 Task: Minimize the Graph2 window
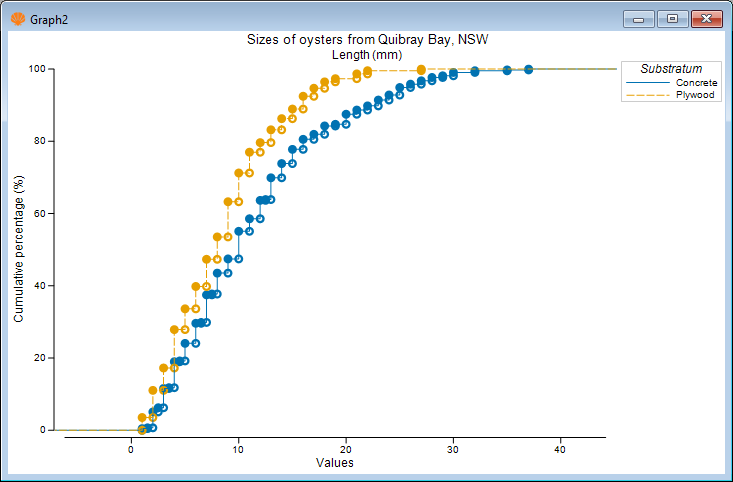pos(639,18)
